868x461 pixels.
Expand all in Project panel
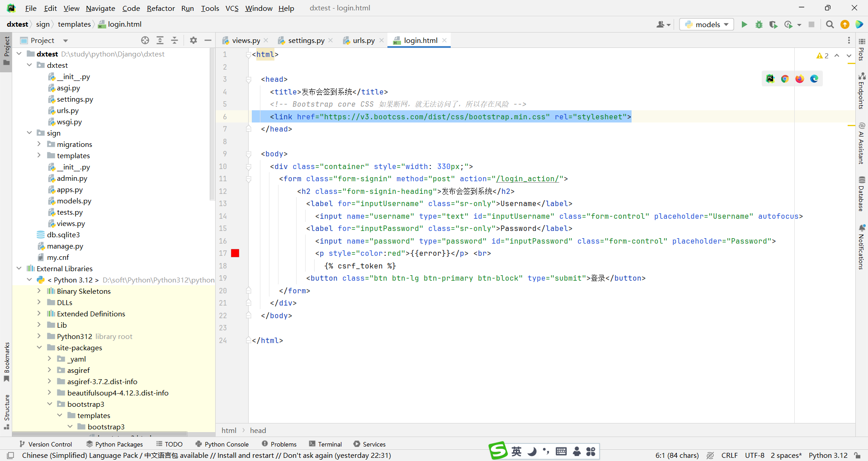point(160,40)
